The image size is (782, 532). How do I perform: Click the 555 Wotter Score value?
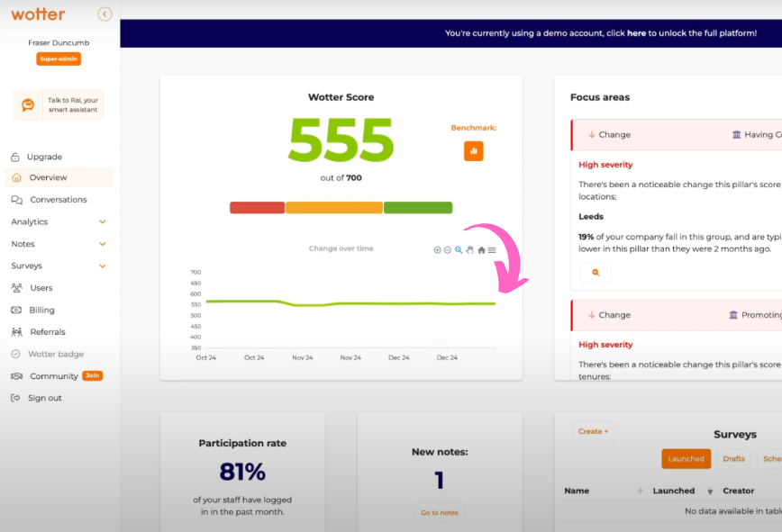pyautogui.click(x=341, y=140)
